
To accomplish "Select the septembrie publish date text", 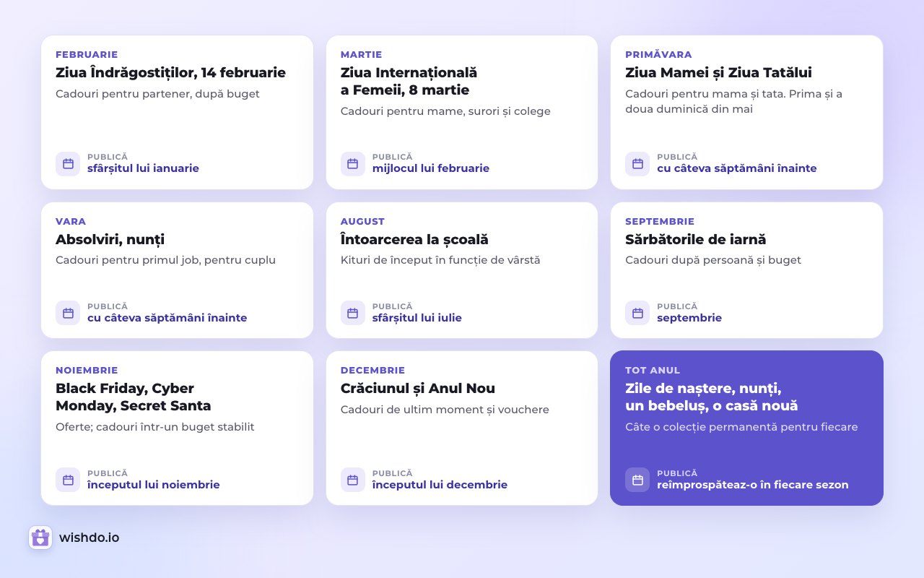I will pos(689,318).
